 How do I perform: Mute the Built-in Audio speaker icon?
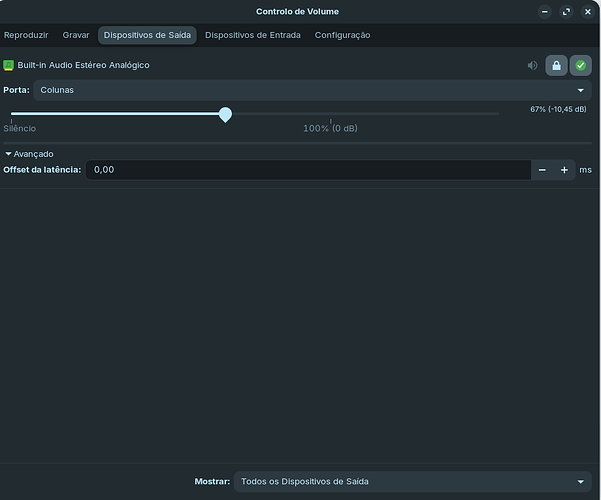pyautogui.click(x=532, y=66)
